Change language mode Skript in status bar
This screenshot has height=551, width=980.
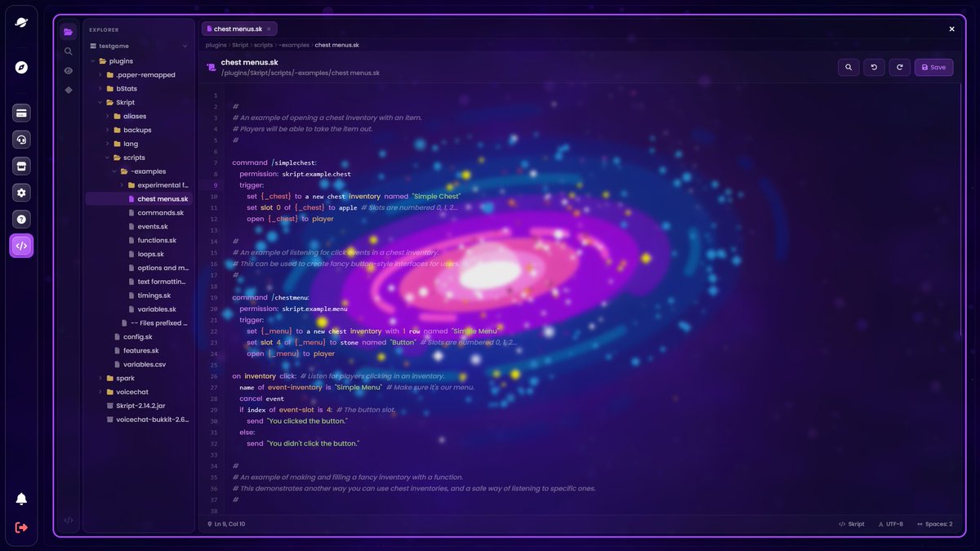click(x=852, y=524)
